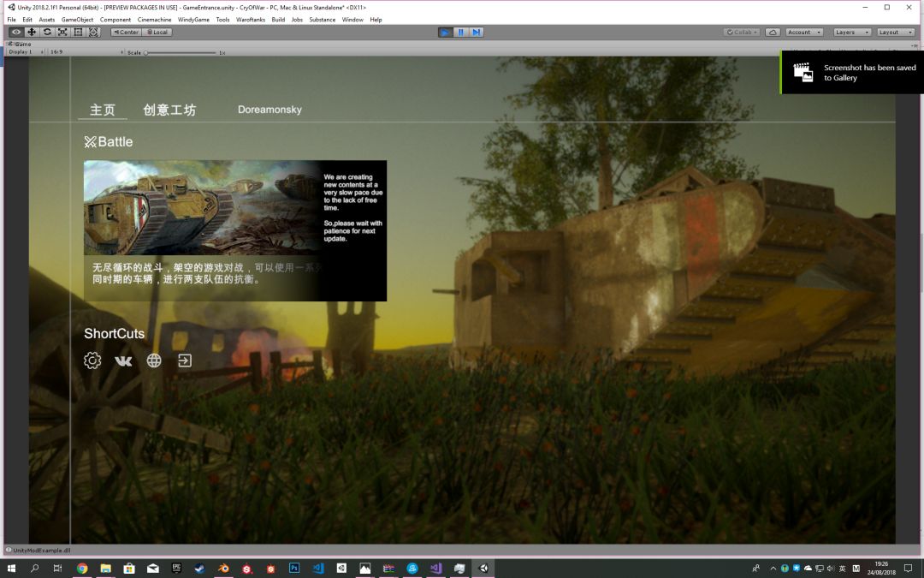The width and height of the screenshot is (924, 578).
Task: Open the Layout dropdown
Action: click(x=895, y=33)
